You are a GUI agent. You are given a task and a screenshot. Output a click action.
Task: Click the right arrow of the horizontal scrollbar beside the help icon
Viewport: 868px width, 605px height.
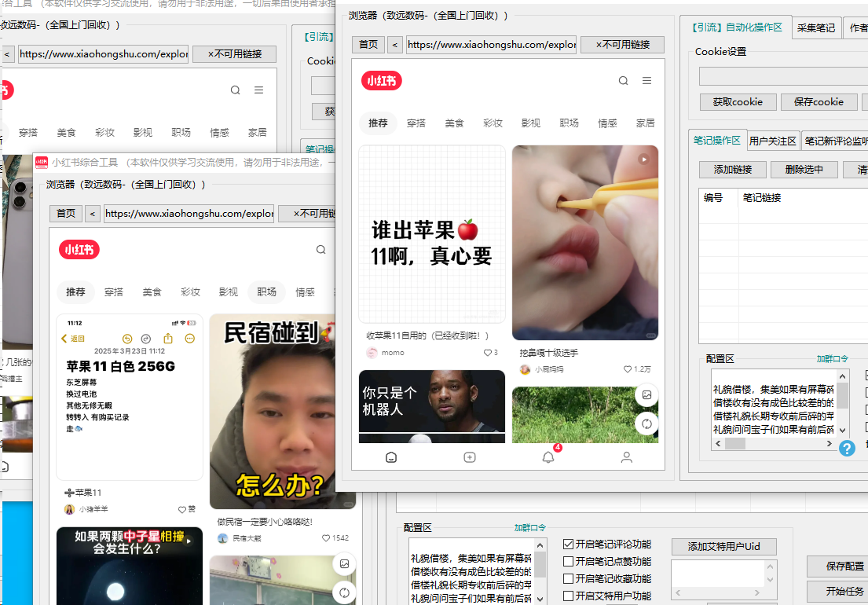click(830, 443)
